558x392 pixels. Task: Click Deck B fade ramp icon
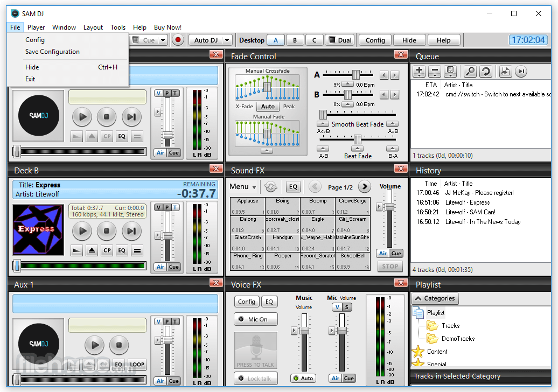coord(76,250)
